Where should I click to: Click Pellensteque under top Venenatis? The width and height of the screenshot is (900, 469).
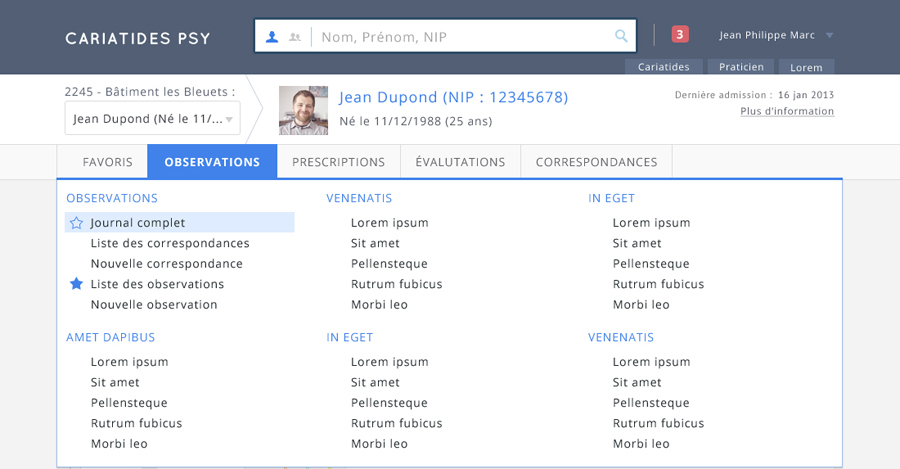pyautogui.click(x=389, y=263)
